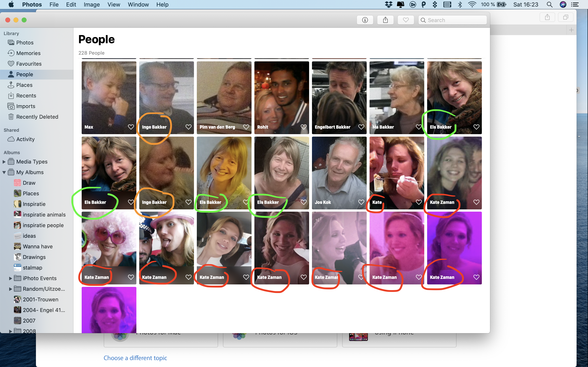Click Choose a different topic link
This screenshot has width=588, height=367.
[135, 358]
